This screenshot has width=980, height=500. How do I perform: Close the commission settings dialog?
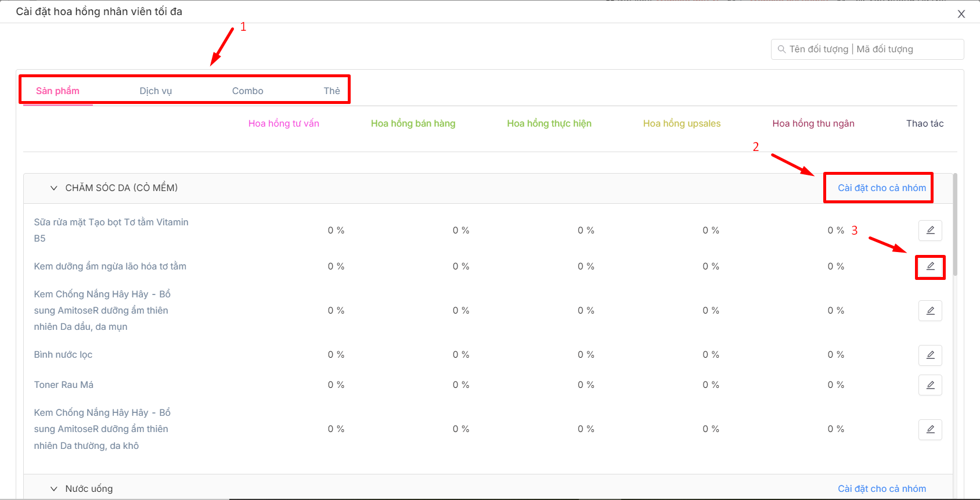(961, 14)
